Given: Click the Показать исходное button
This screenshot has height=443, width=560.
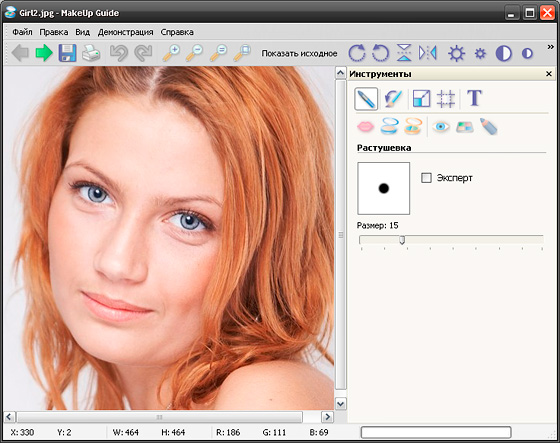Looking at the screenshot, I should [299, 53].
